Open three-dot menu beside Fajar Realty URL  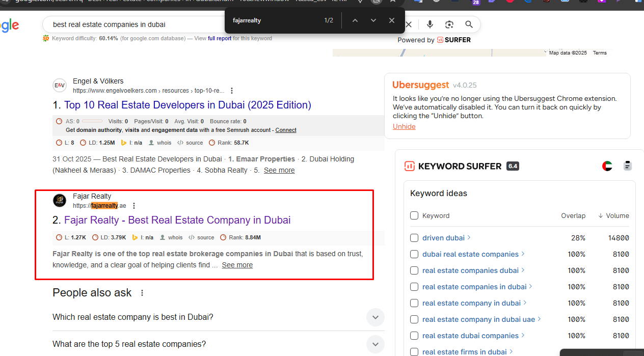pyautogui.click(x=134, y=206)
